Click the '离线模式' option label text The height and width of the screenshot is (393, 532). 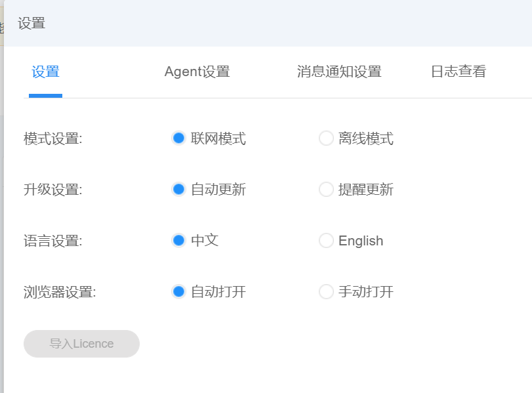pos(366,138)
